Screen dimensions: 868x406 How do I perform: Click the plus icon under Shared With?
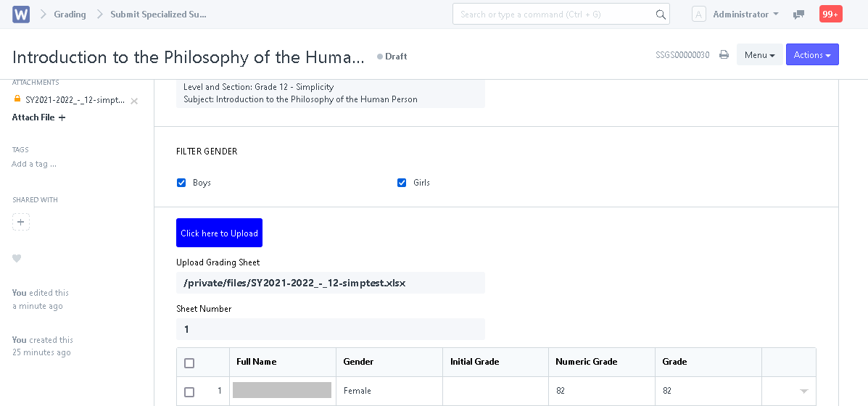point(21,223)
